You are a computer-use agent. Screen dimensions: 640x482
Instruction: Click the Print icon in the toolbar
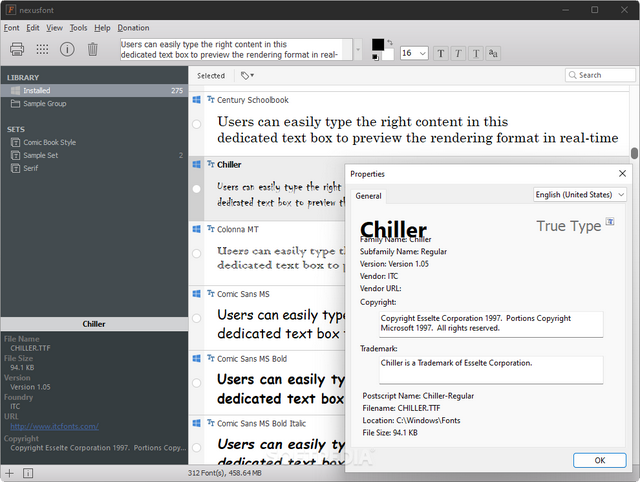click(17, 49)
